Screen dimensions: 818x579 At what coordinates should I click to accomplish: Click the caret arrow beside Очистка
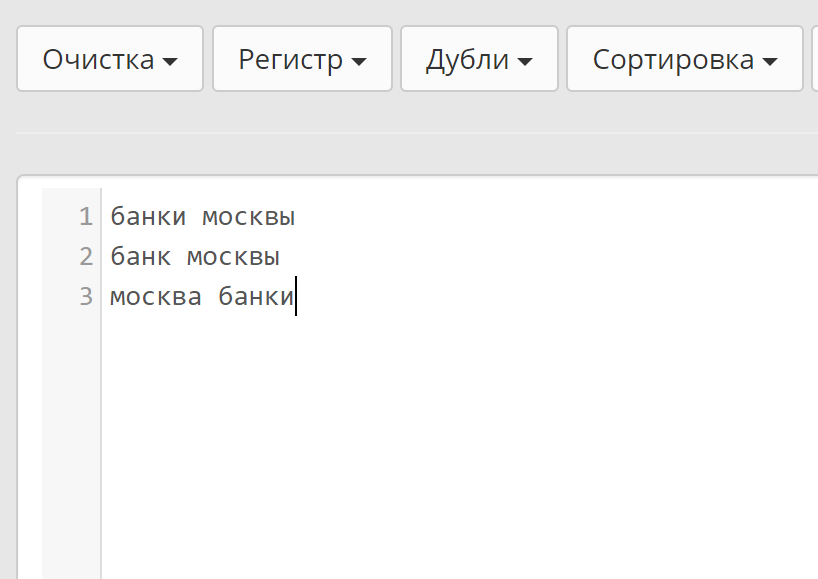click(x=170, y=61)
